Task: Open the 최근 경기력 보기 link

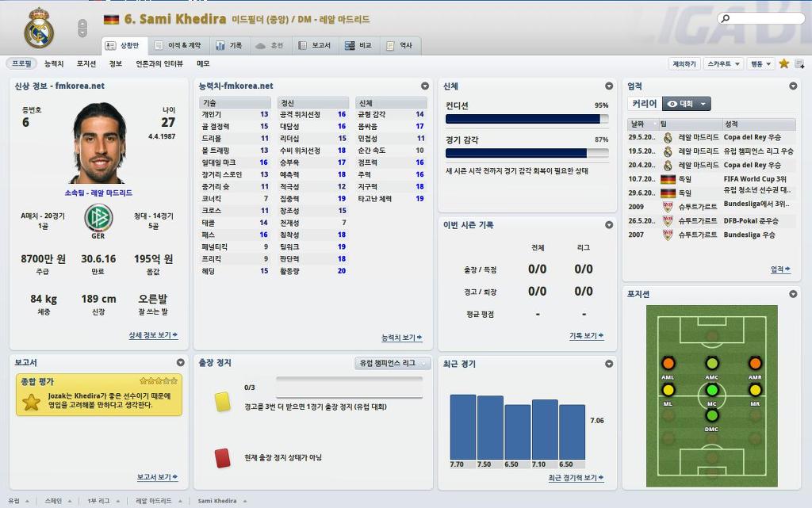Action: click(576, 478)
